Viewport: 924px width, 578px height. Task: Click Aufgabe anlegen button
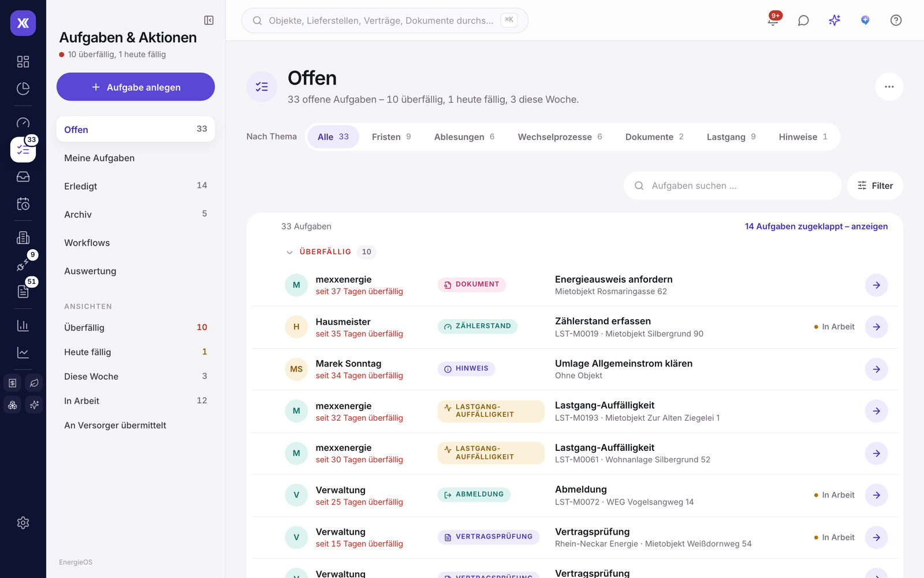tap(136, 87)
